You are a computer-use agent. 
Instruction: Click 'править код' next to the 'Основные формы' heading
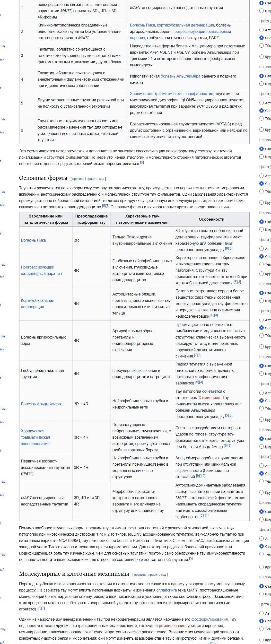[95, 179]
